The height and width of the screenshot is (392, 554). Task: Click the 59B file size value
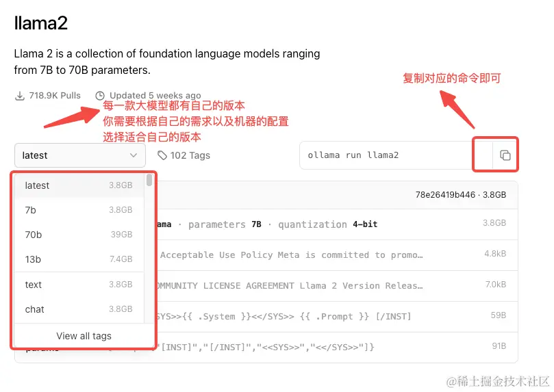[x=499, y=315]
